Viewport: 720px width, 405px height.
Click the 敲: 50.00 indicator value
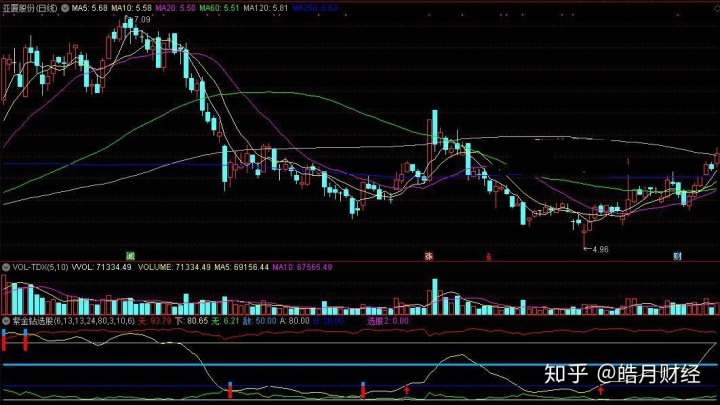tap(259, 321)
